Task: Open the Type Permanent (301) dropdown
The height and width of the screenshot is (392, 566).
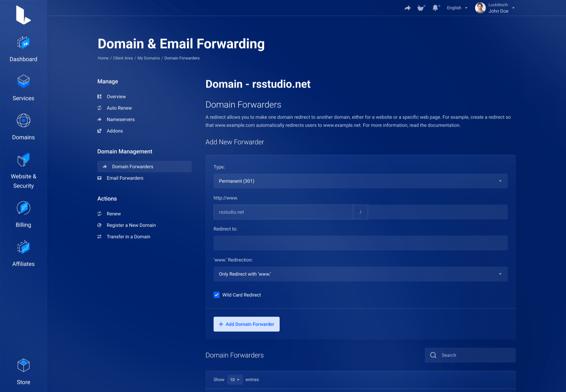Action: [x=360, y=181]
